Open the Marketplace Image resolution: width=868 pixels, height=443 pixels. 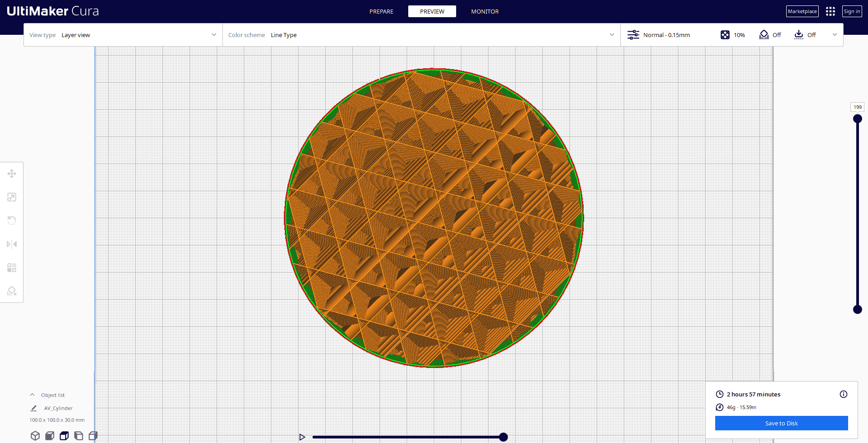pos(802,11)
